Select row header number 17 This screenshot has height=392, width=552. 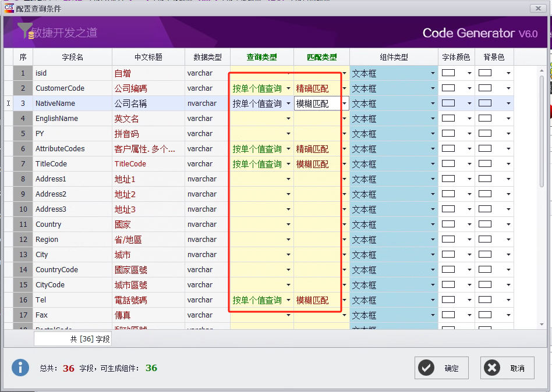[x=23, y=315]
